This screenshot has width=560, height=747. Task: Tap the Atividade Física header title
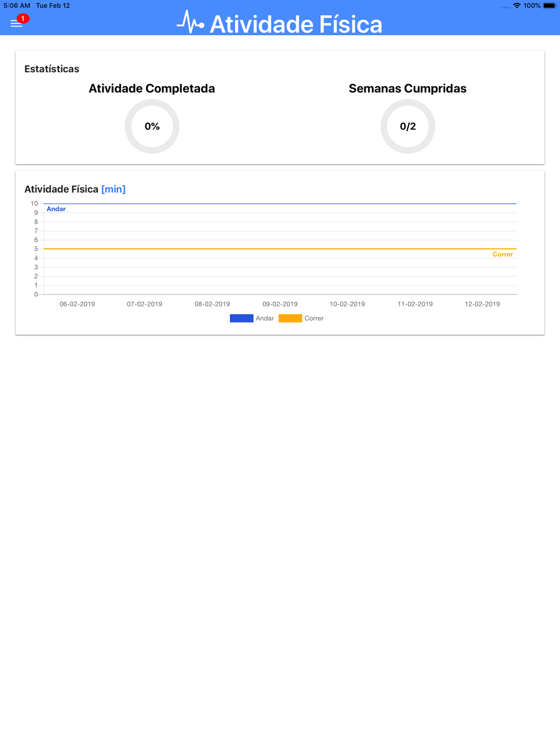296,24
